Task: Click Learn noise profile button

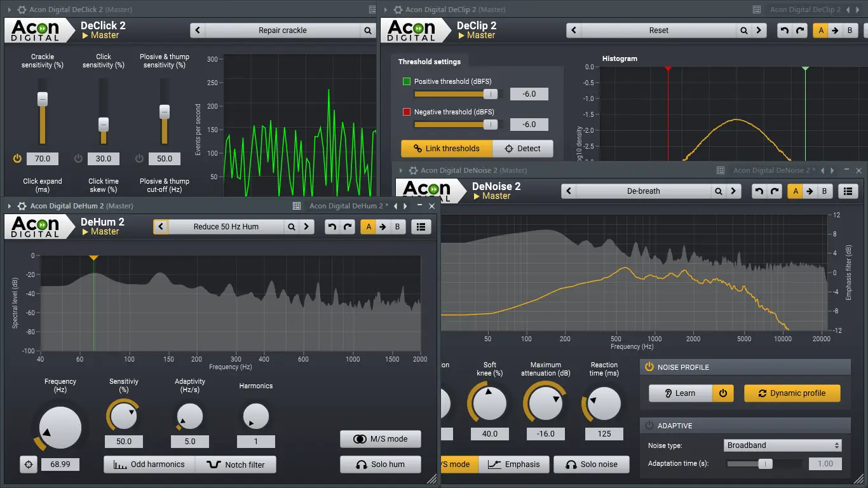Action: (x=681, y=393)
